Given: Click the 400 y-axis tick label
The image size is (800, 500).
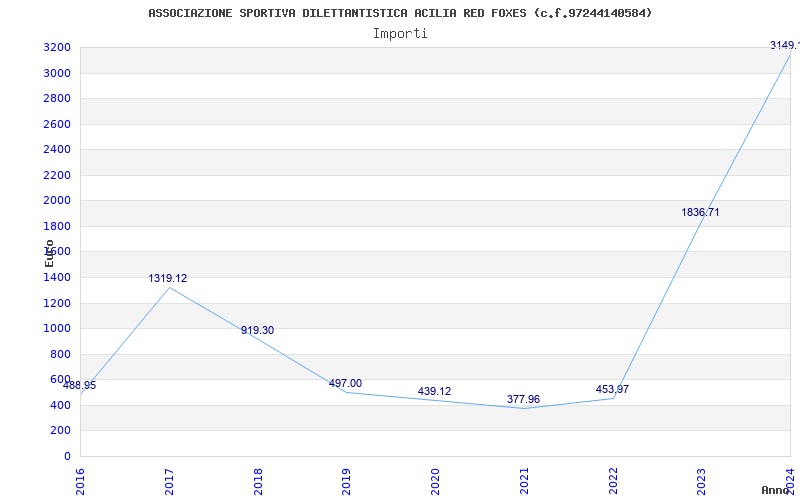Looking at the screenshot, I should (x=60, y=406).
